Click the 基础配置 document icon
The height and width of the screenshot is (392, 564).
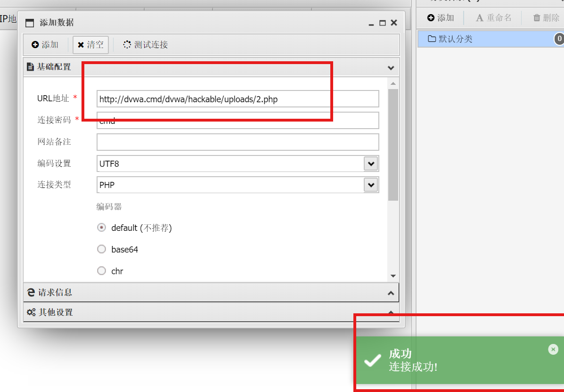[30, 67]
